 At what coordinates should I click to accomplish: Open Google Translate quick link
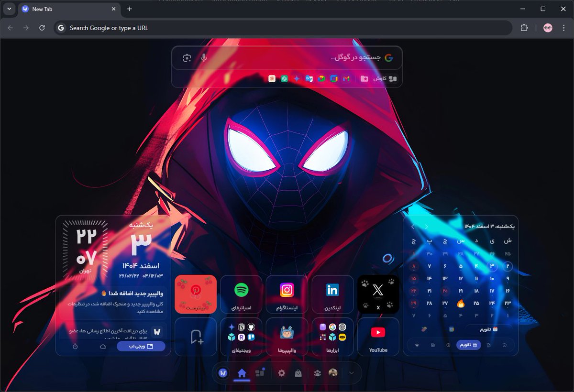pos(309,78)
